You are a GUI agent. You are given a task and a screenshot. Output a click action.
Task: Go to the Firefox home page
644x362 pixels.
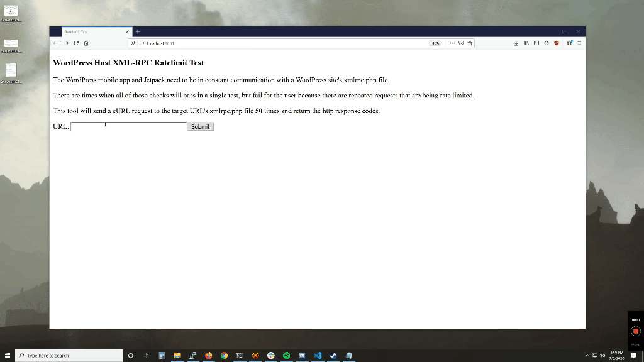point(86,43)
